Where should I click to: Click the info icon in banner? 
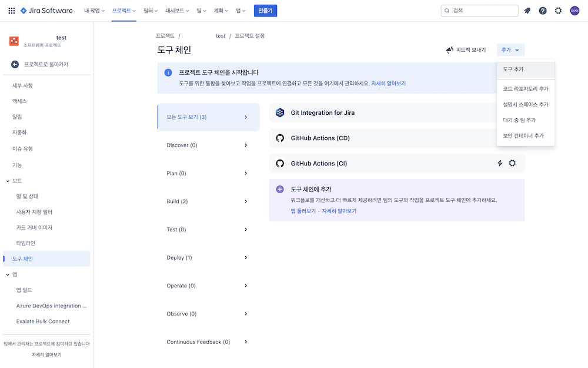click(x=168, y=72)
